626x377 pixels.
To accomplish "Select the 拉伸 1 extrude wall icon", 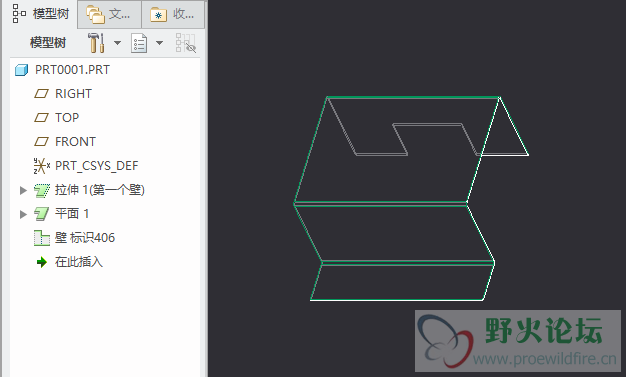I will tap(42, 190).
